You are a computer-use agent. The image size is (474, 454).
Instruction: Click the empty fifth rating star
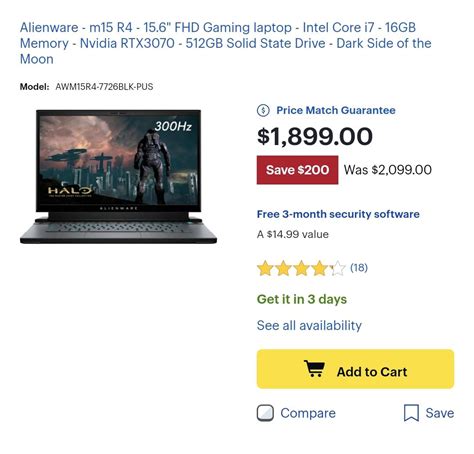pos(338,268)
